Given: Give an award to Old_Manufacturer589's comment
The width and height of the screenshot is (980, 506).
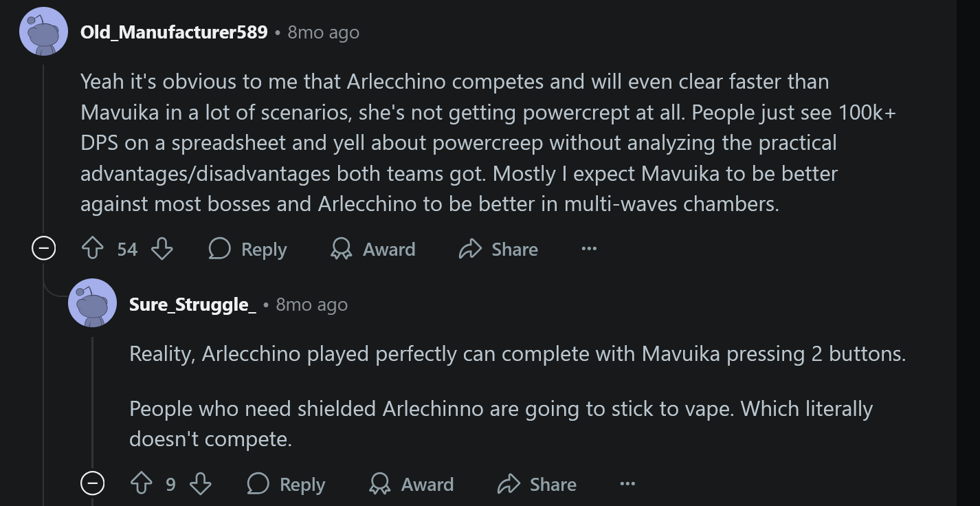Looking at the screenshot, I should pyautogui.click(x=373, y=249).
